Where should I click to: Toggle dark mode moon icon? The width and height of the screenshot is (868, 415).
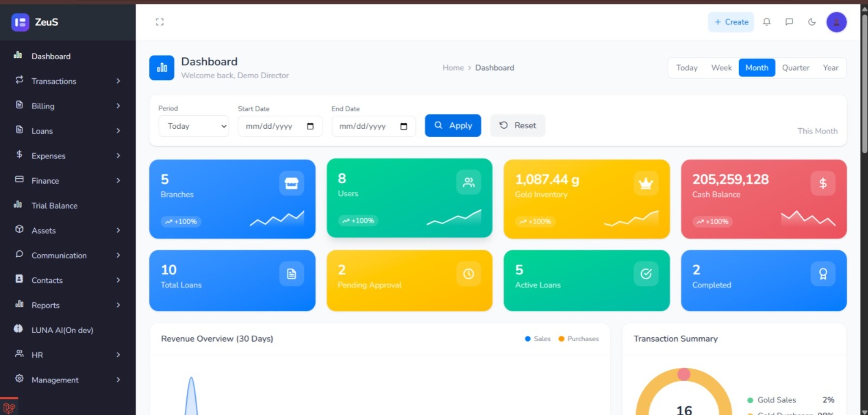point(812,22)
